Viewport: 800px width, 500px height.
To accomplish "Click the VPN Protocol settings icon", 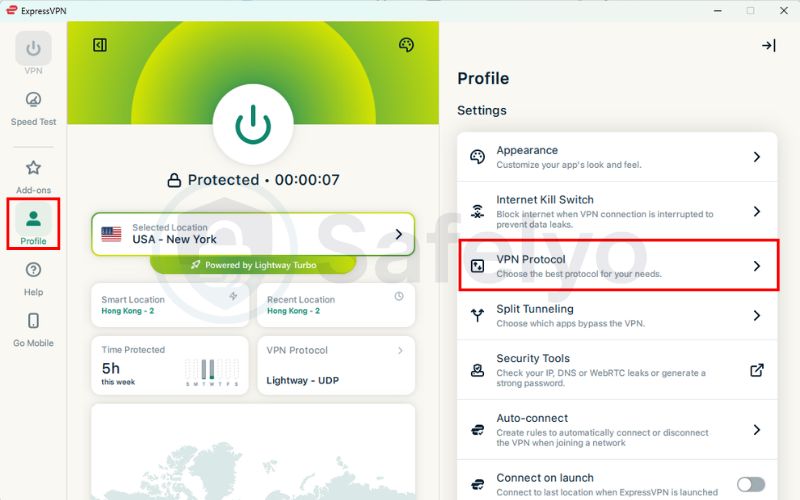I will point(477,266).
